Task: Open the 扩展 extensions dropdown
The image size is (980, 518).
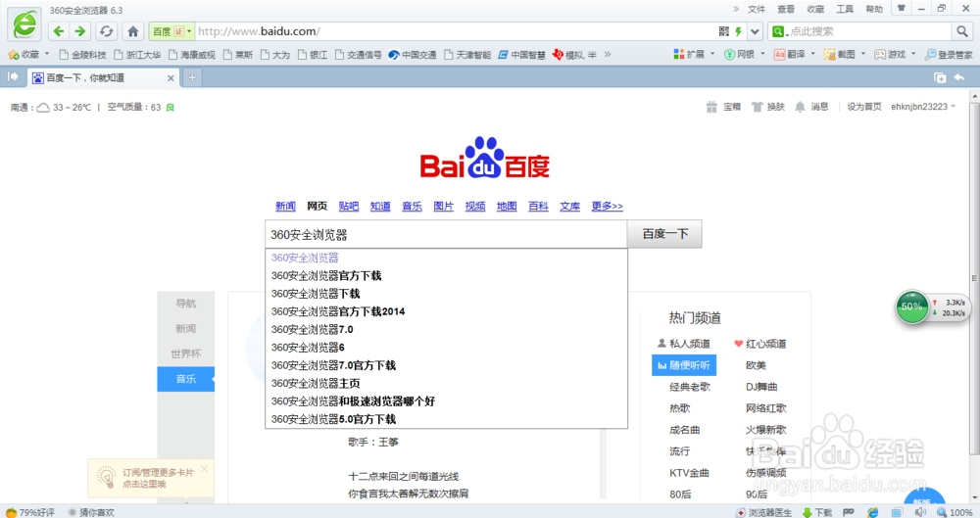Action: pos(694,55)
